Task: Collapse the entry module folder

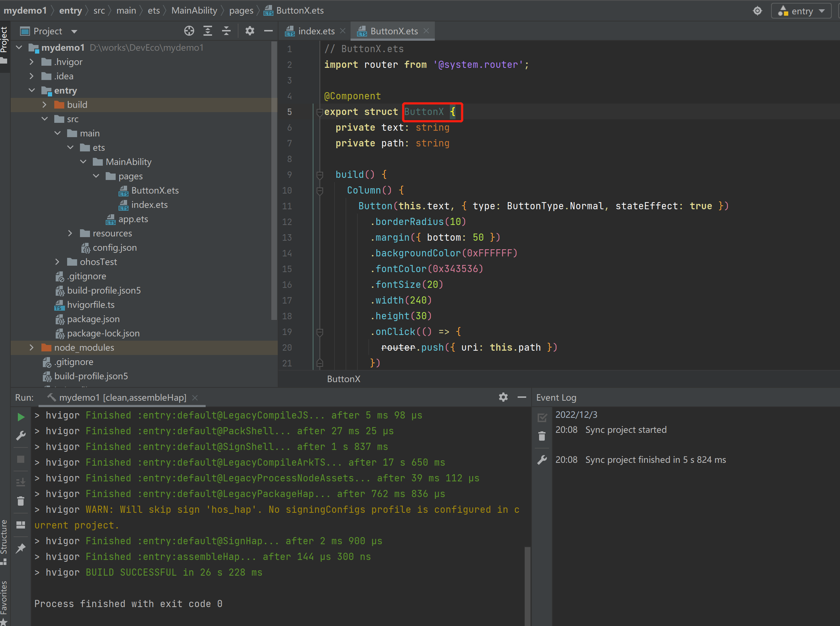Action: pos(32,90)
